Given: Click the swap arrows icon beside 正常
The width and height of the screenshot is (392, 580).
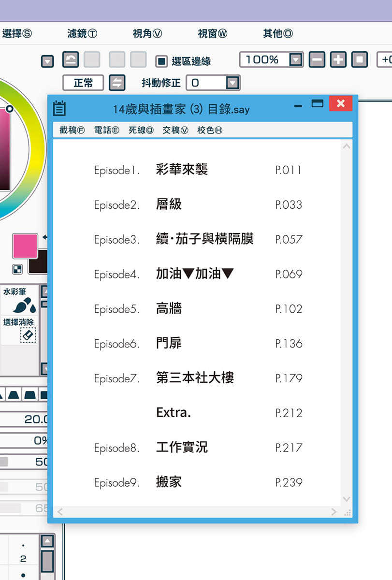Looking at the screenshot, I should point(116,83).
